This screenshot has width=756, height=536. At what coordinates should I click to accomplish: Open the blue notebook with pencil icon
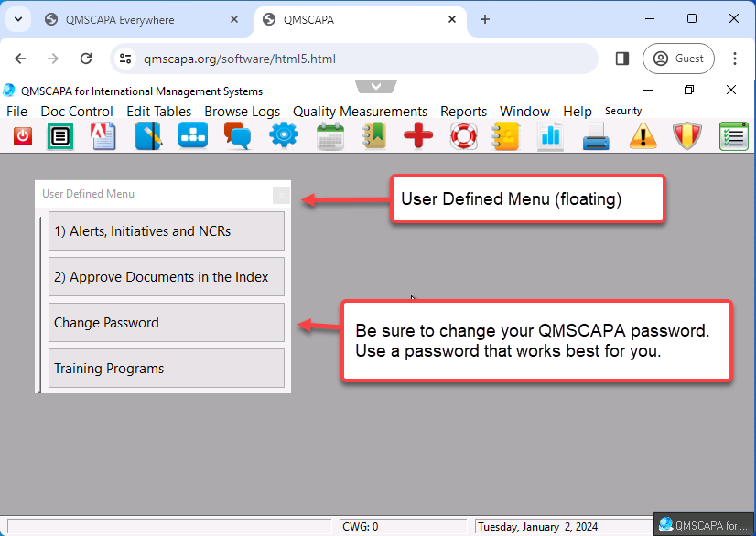(148, 136)
